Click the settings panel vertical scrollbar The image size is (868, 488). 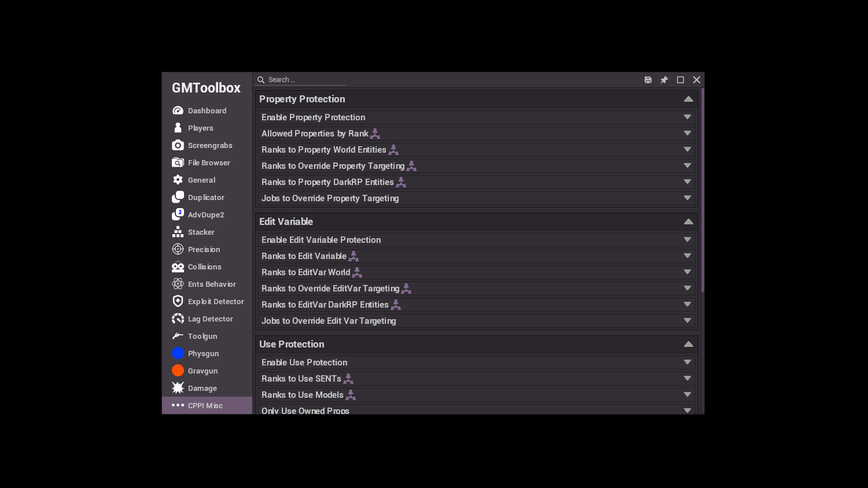pyautogui.click(x=703, y=190)
